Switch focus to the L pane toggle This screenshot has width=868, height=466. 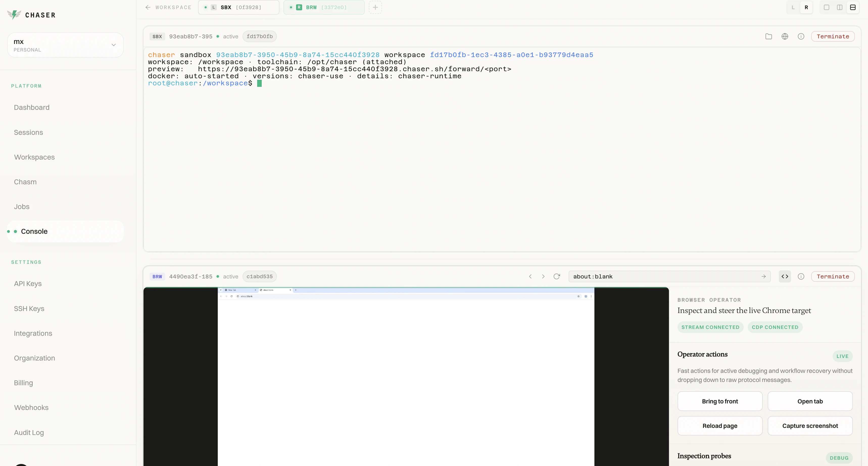793,7
